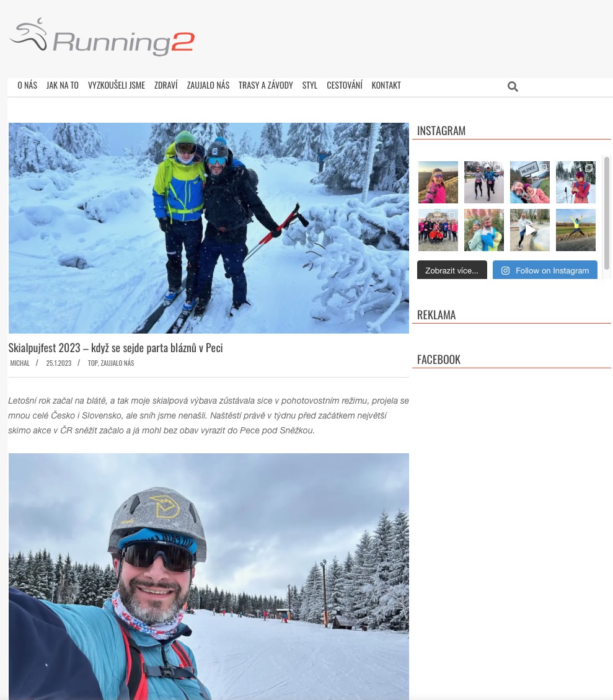Click the Running2 logo
Image resolution: width=613 pixels, height=700 pixels.
(x=102, y=37)
